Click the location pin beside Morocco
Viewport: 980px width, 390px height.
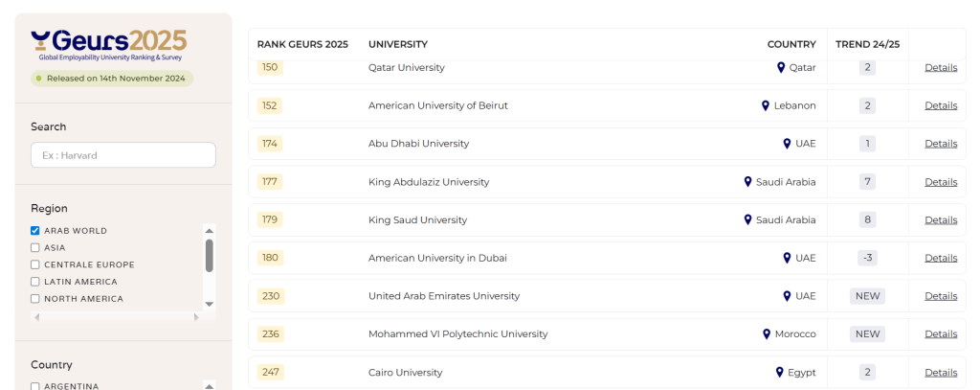tap(767, 334)
